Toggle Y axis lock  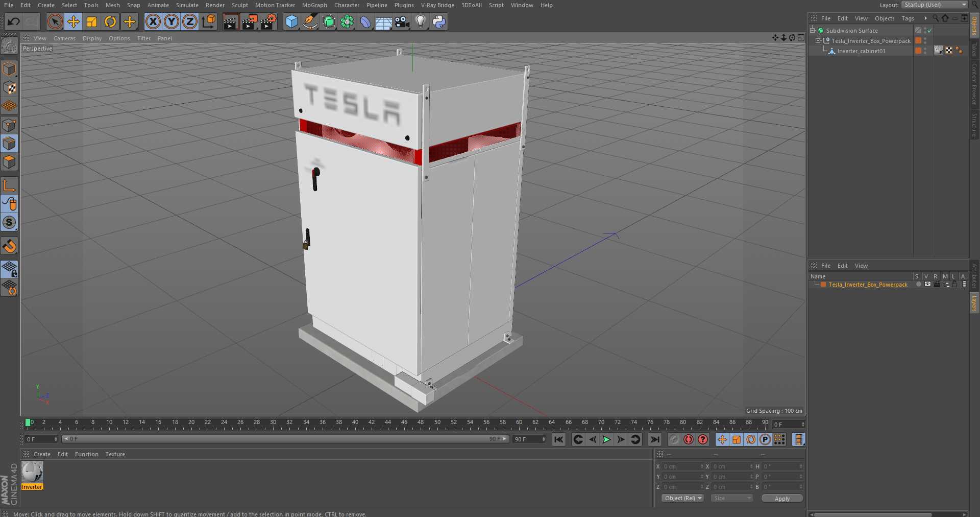coord(171,21)
